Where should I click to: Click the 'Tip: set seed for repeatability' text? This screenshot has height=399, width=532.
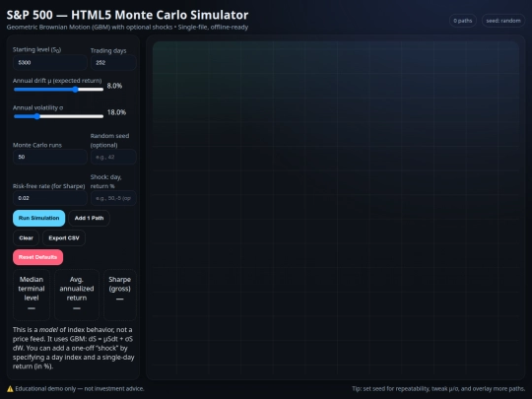click(x=438, y=389)
